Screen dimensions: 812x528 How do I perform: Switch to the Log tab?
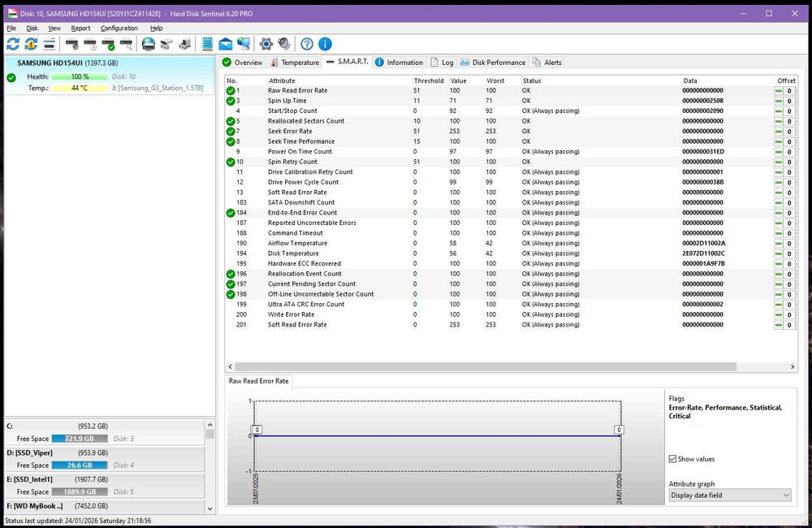click(x=442, y=63)
